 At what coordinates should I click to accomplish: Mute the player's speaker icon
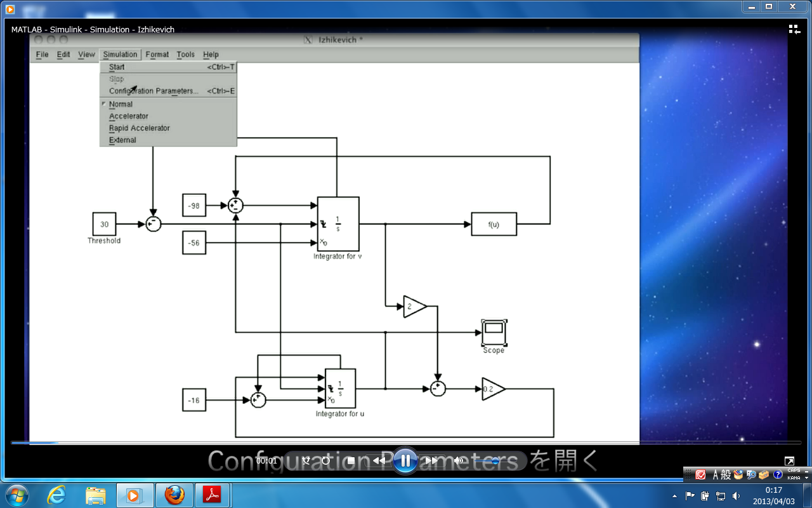(x=459, y=461)
